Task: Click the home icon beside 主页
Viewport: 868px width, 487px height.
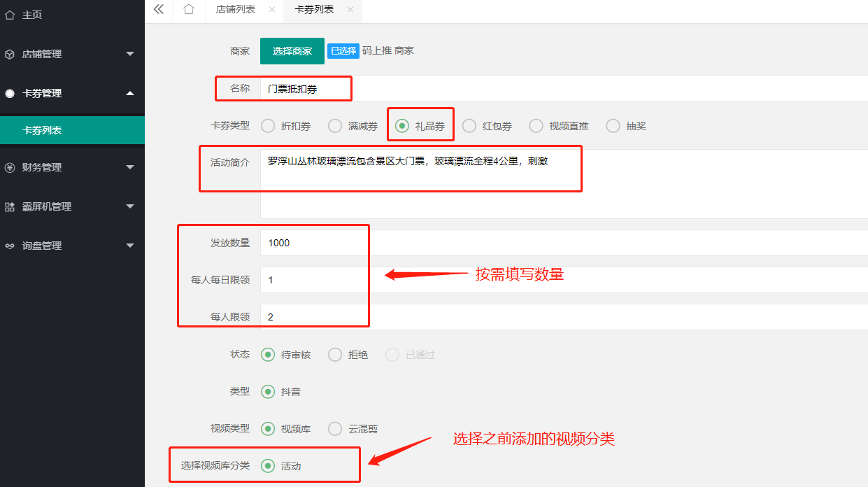Action: pos(10,15)
